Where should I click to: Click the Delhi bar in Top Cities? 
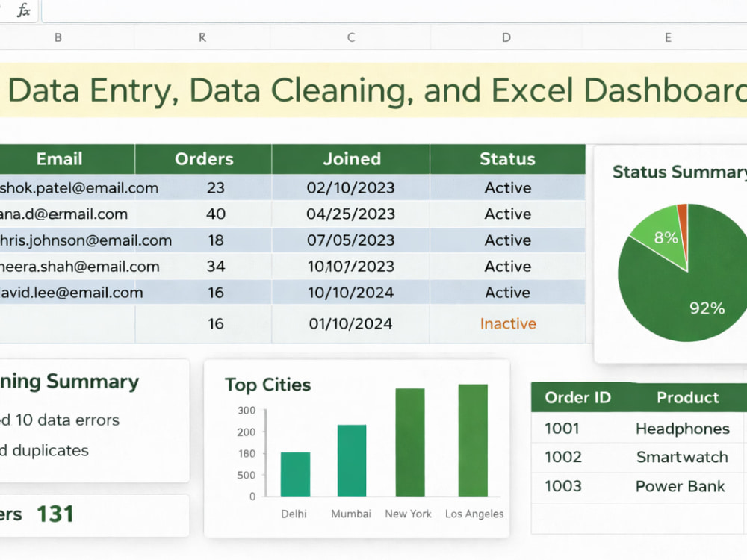295,474
